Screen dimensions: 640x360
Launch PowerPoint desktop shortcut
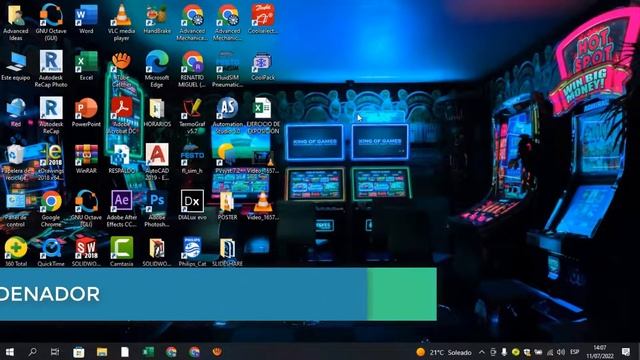(86, 112)
